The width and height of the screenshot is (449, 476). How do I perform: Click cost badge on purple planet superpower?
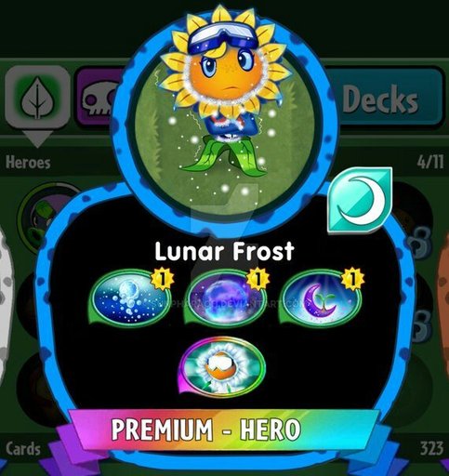258,279
